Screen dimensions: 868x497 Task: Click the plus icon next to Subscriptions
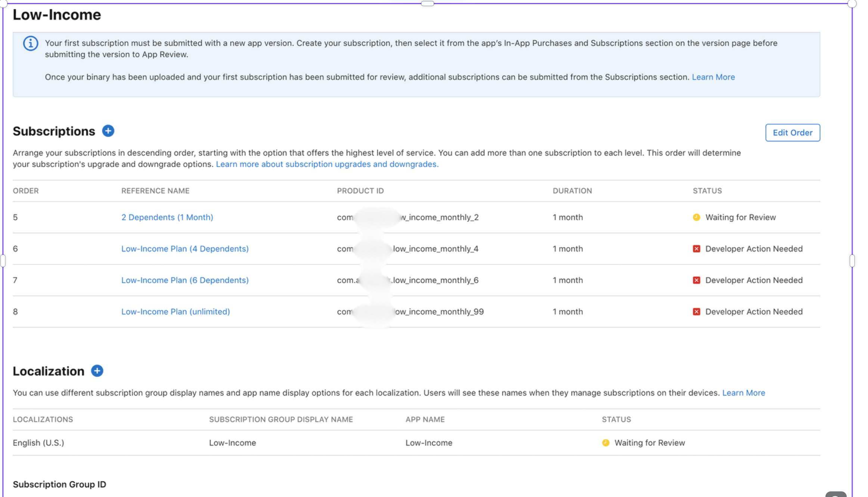[x=108, y=131]
